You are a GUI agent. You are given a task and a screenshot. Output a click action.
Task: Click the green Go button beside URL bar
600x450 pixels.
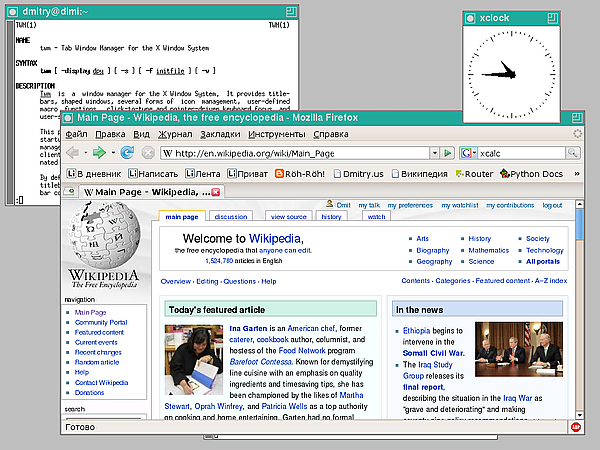[x=447, y=153]
